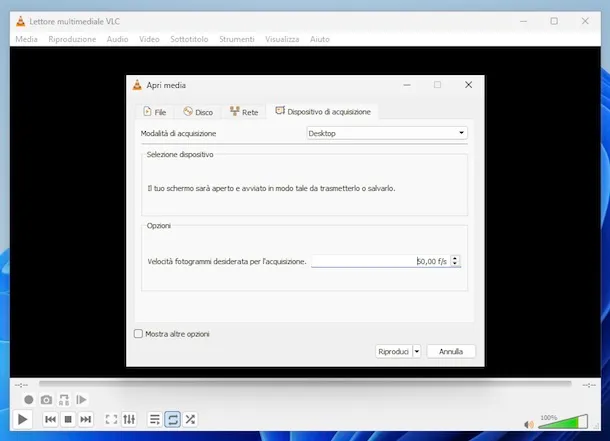Click the Annulla button

point(451,352)
